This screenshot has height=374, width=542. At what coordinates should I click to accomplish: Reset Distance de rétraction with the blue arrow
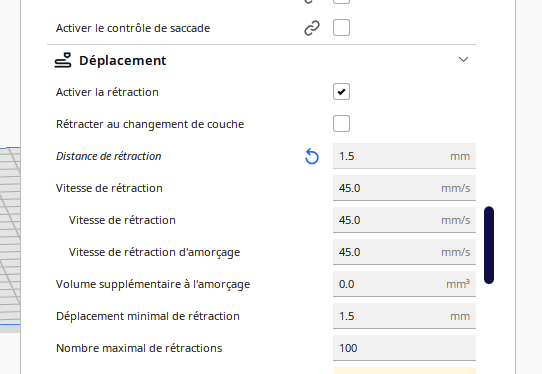(x=312, y=156)
